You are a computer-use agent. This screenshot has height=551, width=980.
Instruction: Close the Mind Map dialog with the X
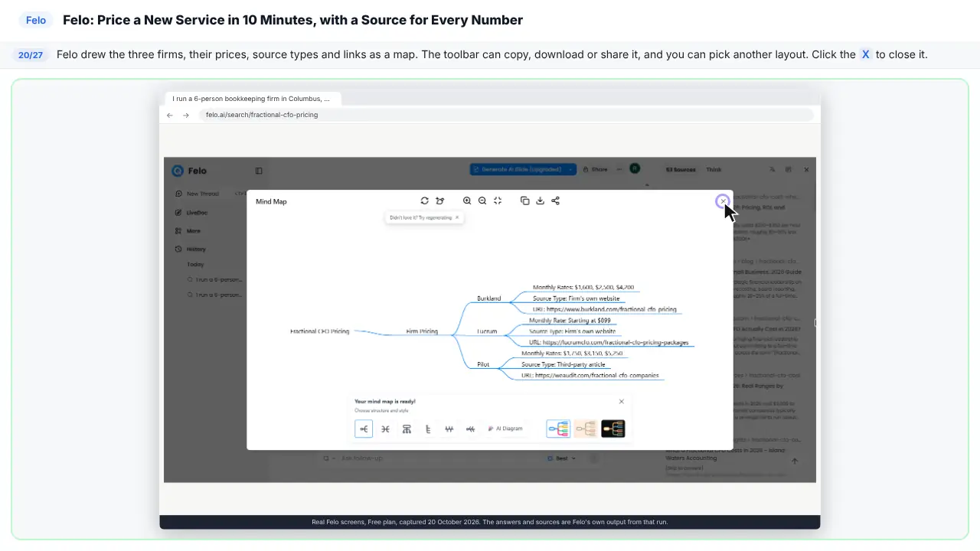pos(723,201)
